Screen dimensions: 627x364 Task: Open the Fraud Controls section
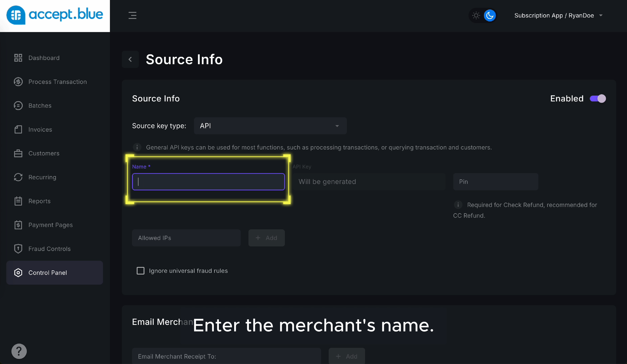click(50, 249)
